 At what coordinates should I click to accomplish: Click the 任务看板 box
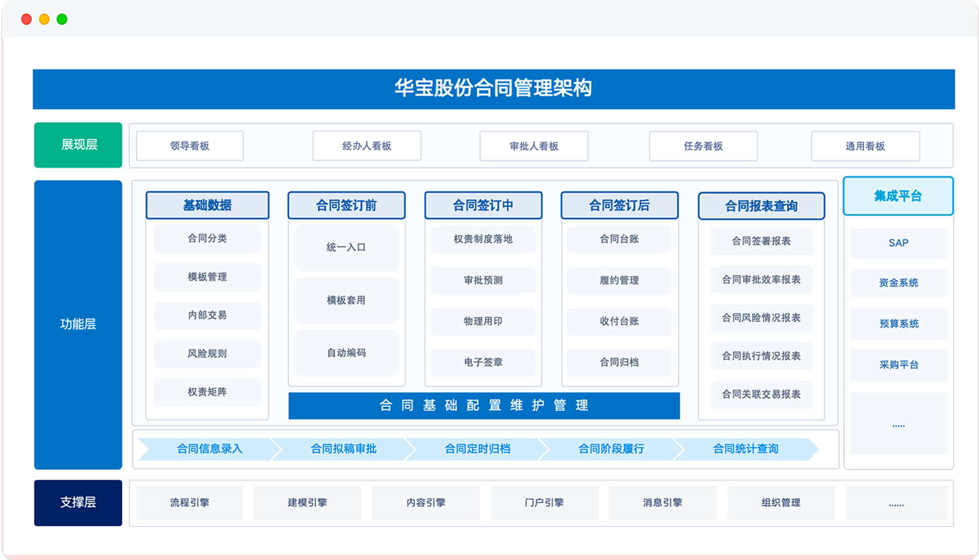(x=703, y=146)
